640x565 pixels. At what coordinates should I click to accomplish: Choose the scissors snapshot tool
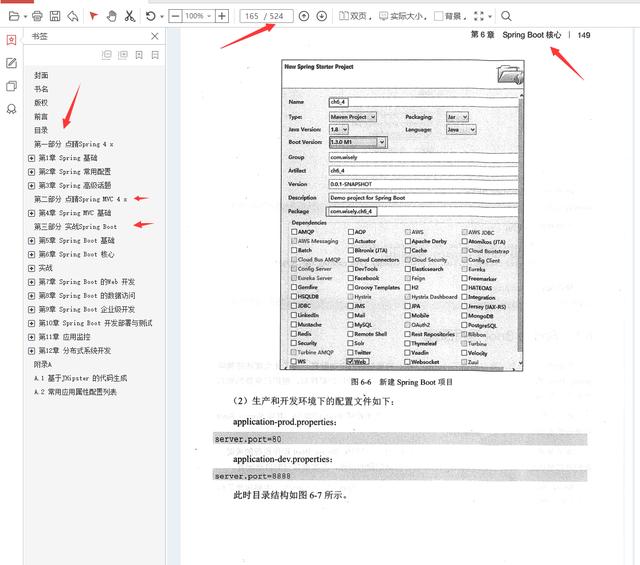tap(129, 16)
